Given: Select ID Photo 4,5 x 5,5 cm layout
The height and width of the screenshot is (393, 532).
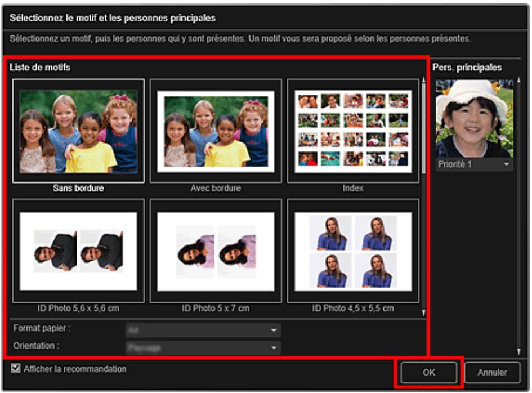Looking at the screenshot, I should point(353,251).
